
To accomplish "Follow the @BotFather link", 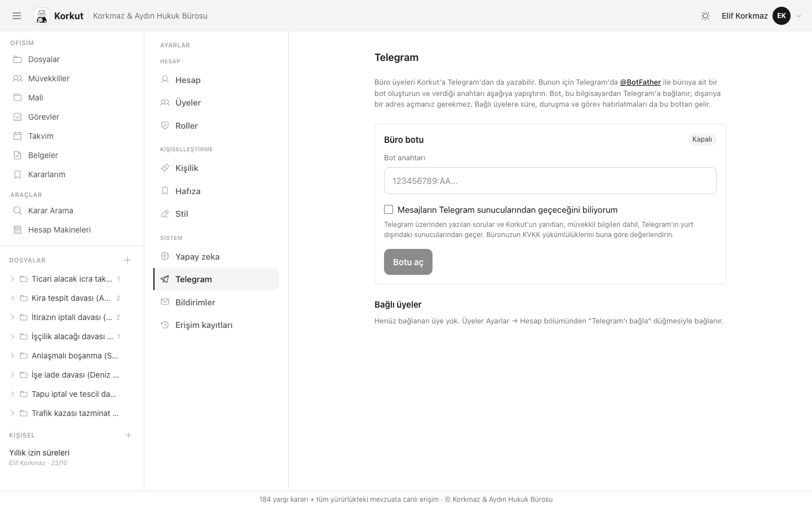I will pos(641,82).
